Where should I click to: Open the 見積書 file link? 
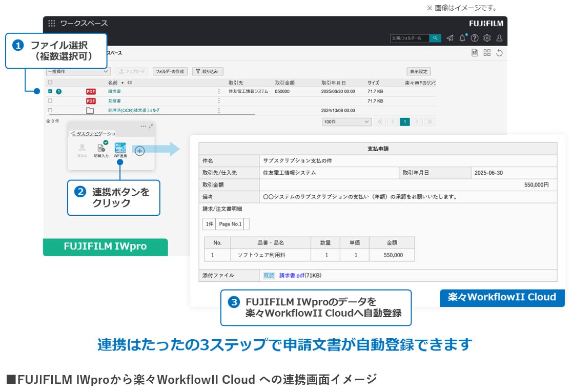point(114,101)
